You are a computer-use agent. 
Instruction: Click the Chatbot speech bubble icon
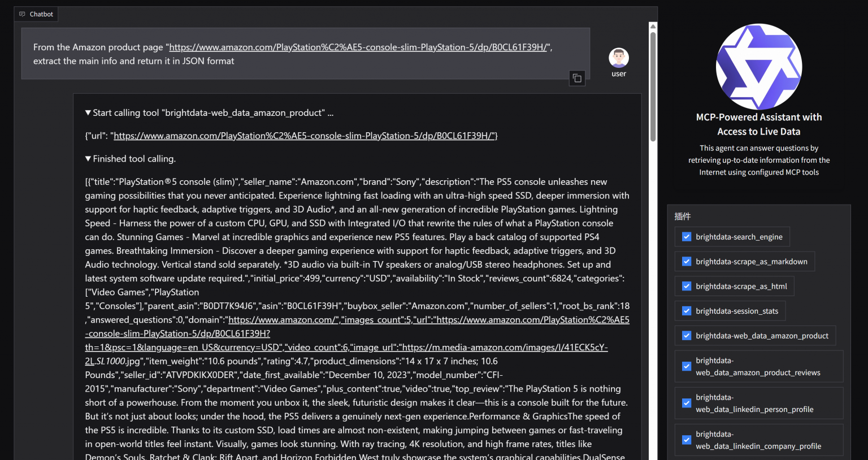coord(21,14)
